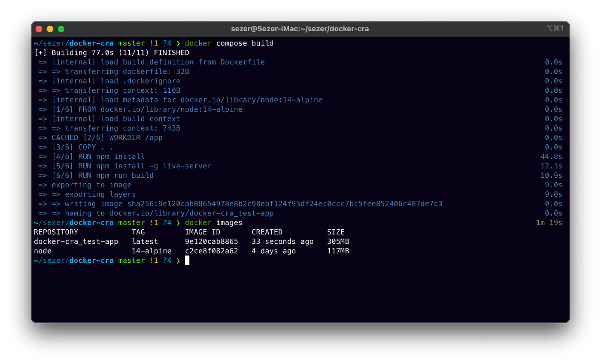Image resolution: width=601 pixels, height=364 pixels.
Task: Select the '[3/6] COPY . .' line
Action: (x=76, y=147)
